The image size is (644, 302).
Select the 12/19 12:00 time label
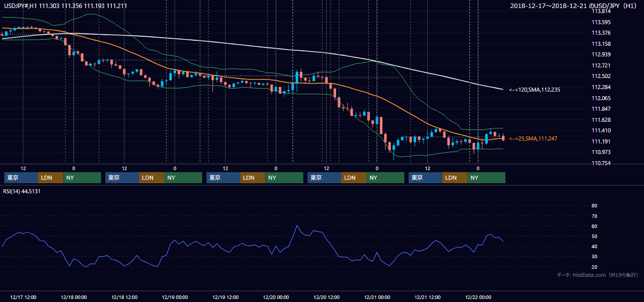(x=225, y=297)
